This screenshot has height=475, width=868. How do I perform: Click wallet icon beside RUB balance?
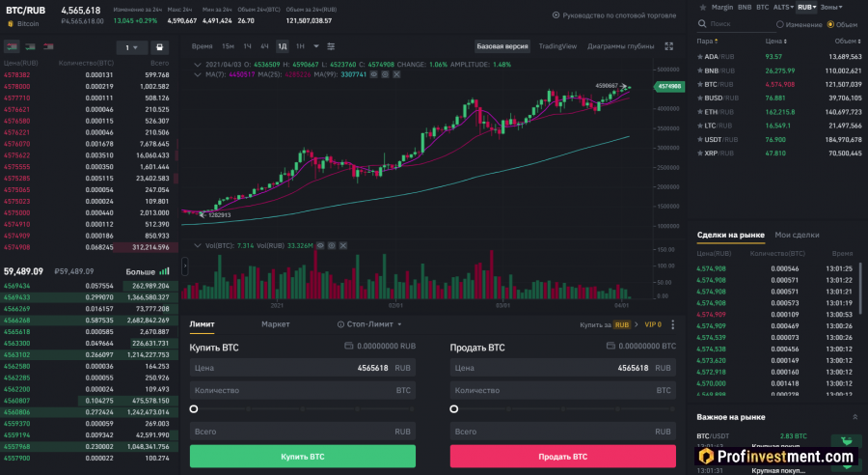[x=349, y=346]
